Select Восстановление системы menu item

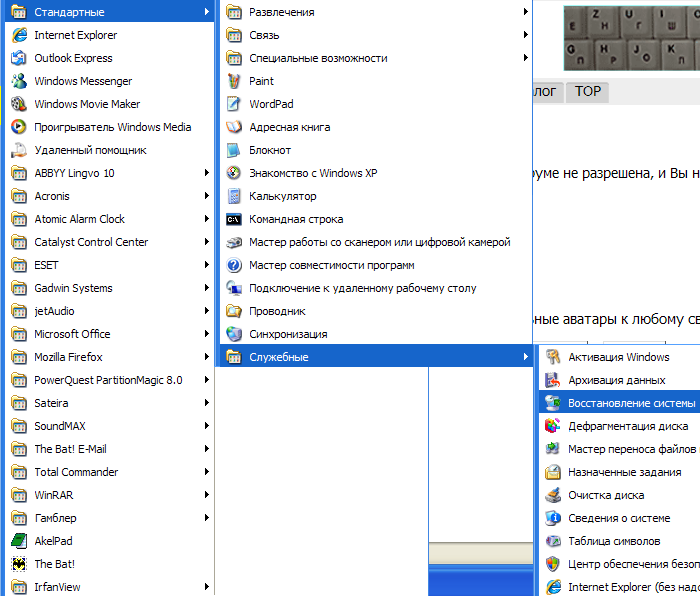tap(620, 403)
